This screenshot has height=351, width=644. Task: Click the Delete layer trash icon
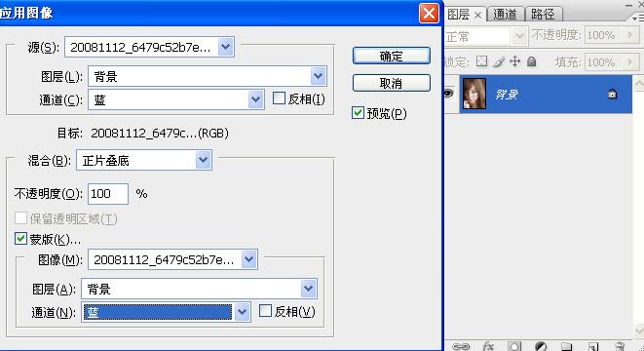(x=620, y=346)
